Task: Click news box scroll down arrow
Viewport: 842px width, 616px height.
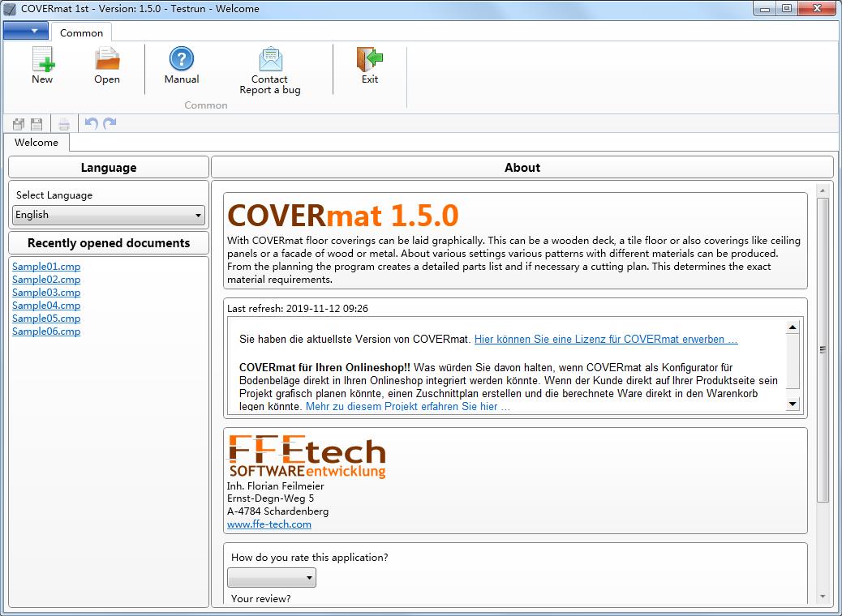Action: tap(793, 404)
